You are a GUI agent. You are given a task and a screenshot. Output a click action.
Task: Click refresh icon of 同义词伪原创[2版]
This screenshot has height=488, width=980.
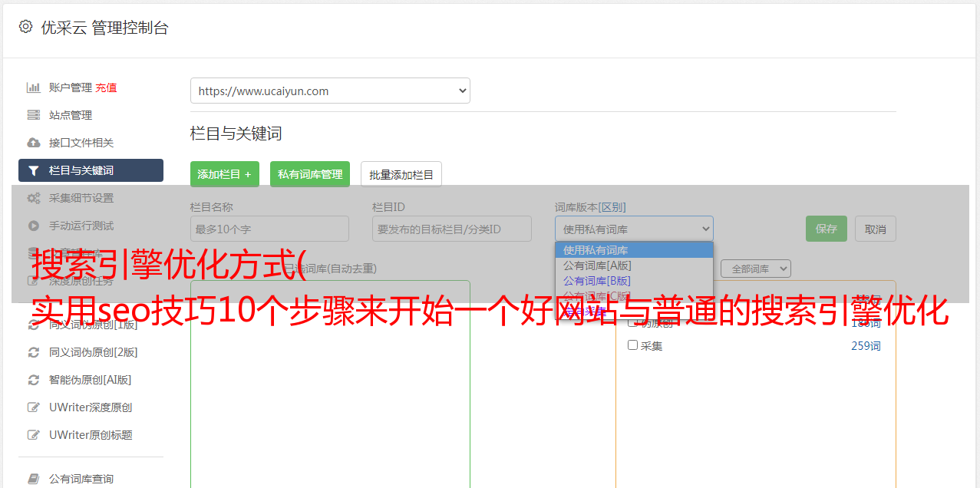tap(34, 352)
